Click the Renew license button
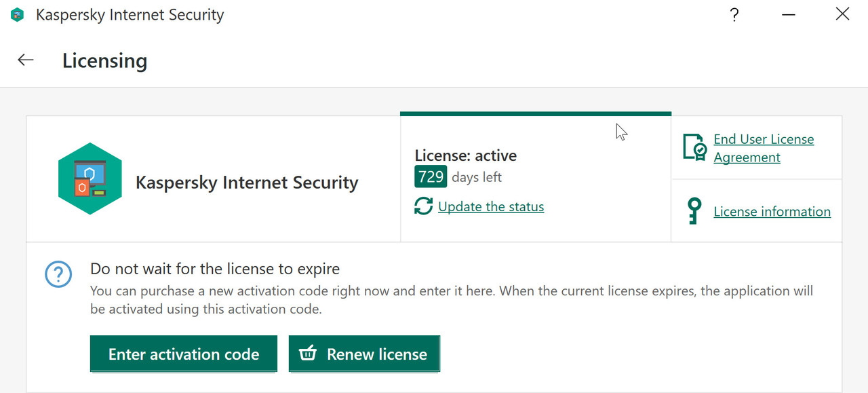Screen dimensions: 868x393 point(365,354)
